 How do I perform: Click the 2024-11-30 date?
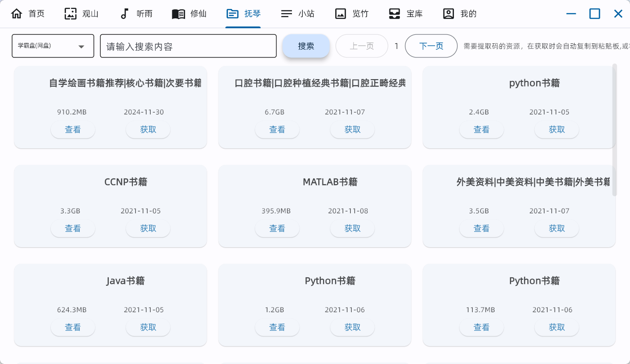144,112
